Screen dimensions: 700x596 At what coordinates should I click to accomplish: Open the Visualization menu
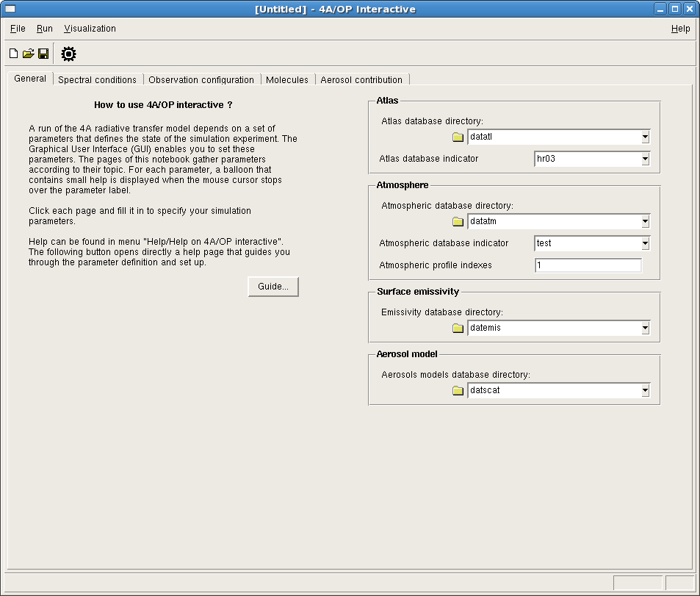tap(90, 29)
